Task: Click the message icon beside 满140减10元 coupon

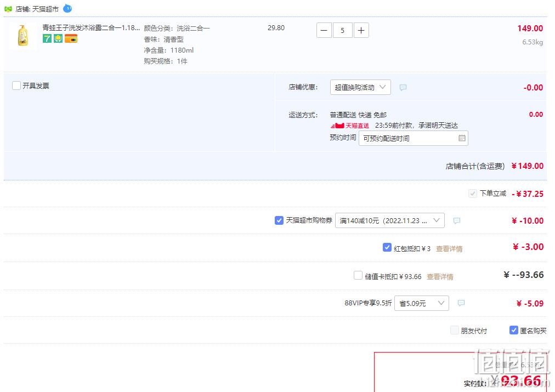Action: tap(457, 221)
